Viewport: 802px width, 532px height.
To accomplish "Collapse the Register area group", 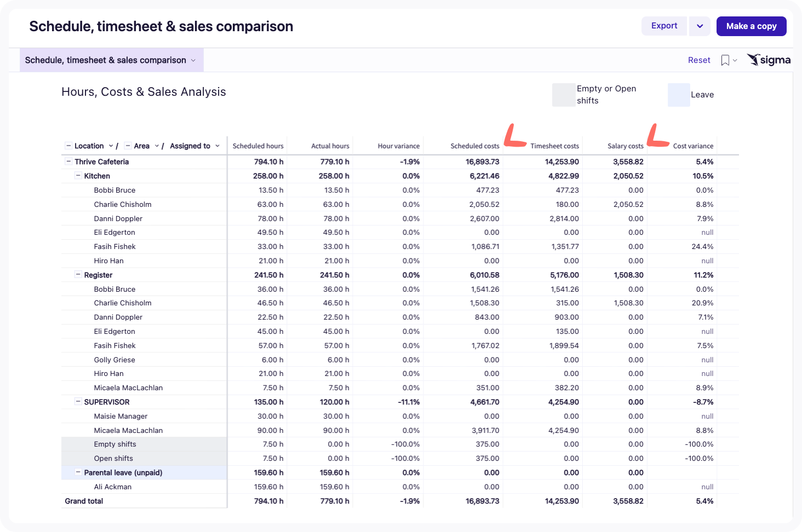I will tap(78, 275).
